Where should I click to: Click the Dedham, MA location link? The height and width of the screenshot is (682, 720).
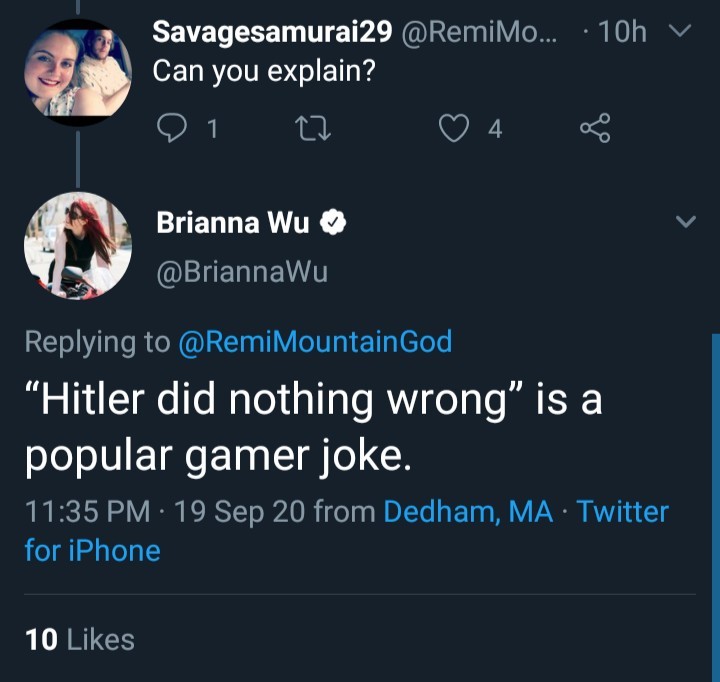(x=468, y=512)
